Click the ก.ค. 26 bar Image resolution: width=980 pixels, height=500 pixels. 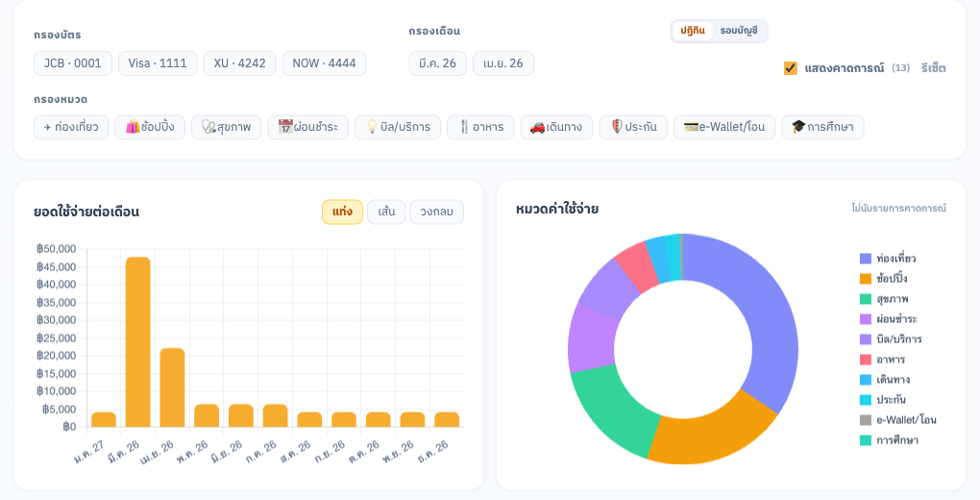tap(276, 415)
